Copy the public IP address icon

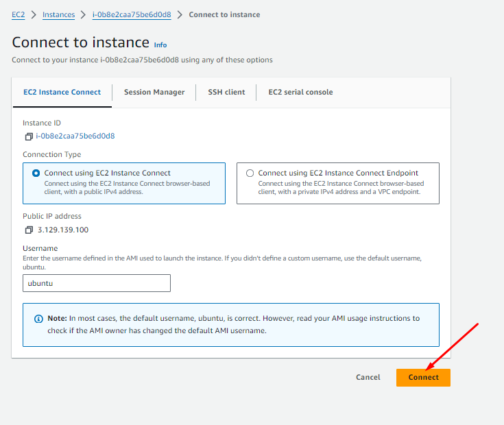point(29,230)
